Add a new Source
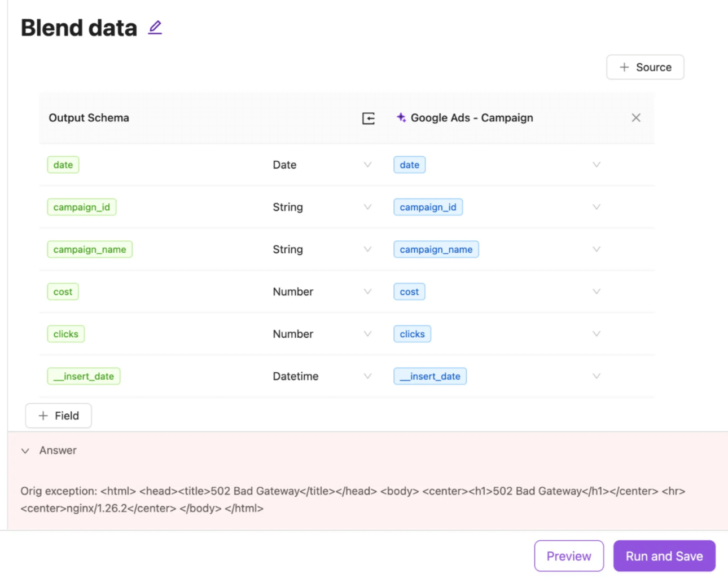 tap(645, 67)
